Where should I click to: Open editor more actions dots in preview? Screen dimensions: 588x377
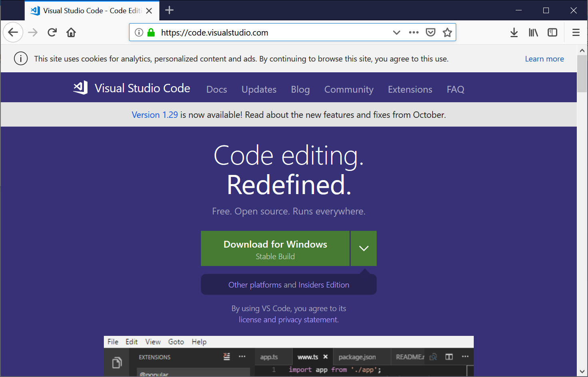[x=465, y=357]
